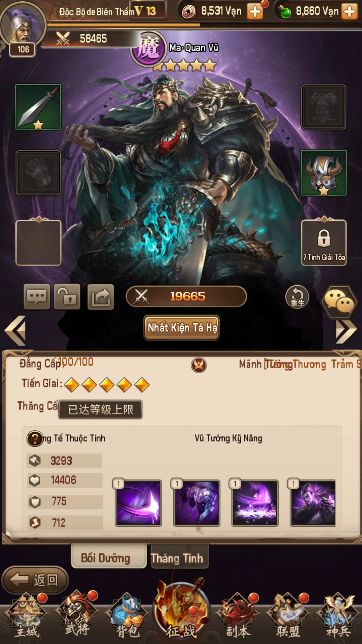Open the equipped horned helmet slot
Image resolution: width=362 pixels, height=644 pixels.
click(323, 173)
